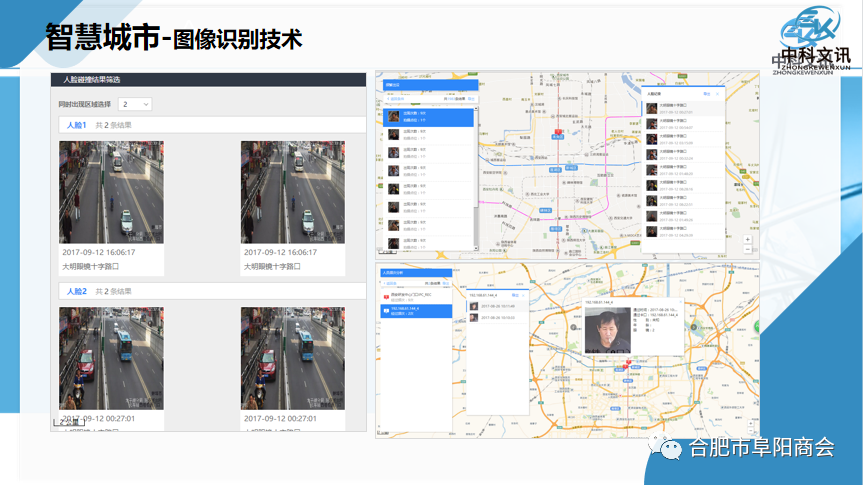Screen dimensions: 863x485
Task: Click the face photo in the detail popup
Action: (x=607, y=330)
